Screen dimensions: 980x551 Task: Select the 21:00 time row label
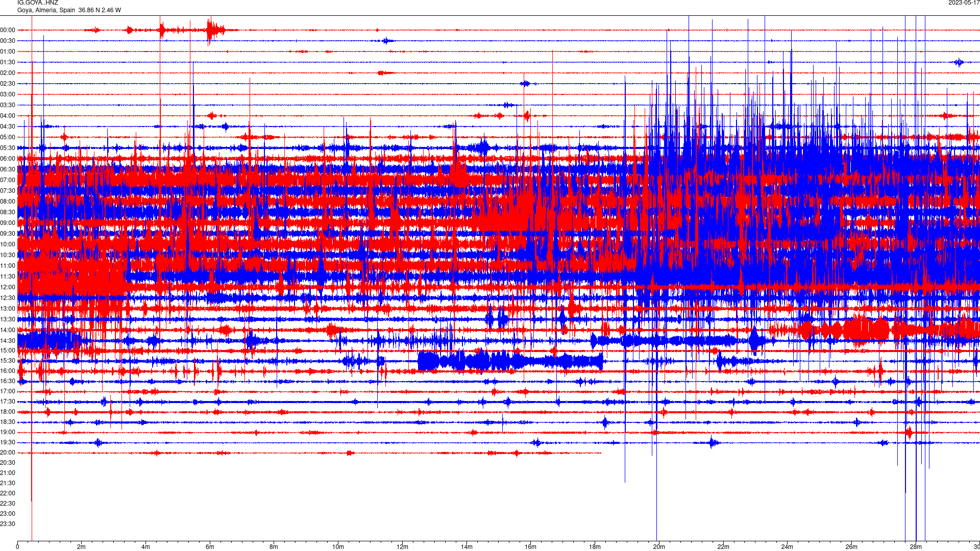[x=8, y=473]
